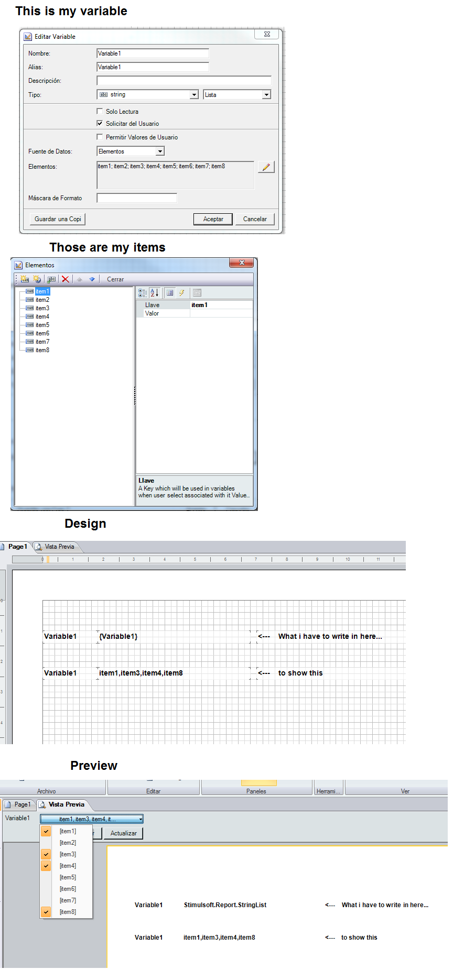Click the Valor property row
The image size is (453, 980).
[x=195, y=313]
